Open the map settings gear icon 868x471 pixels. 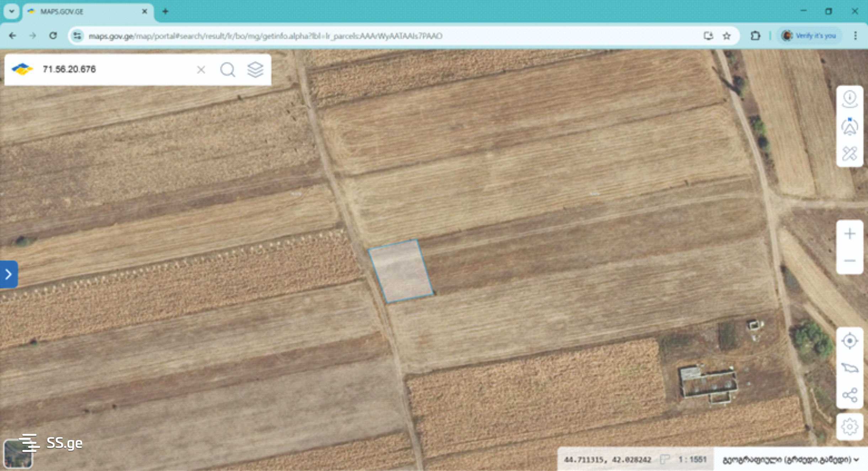(x=850, y=426)
